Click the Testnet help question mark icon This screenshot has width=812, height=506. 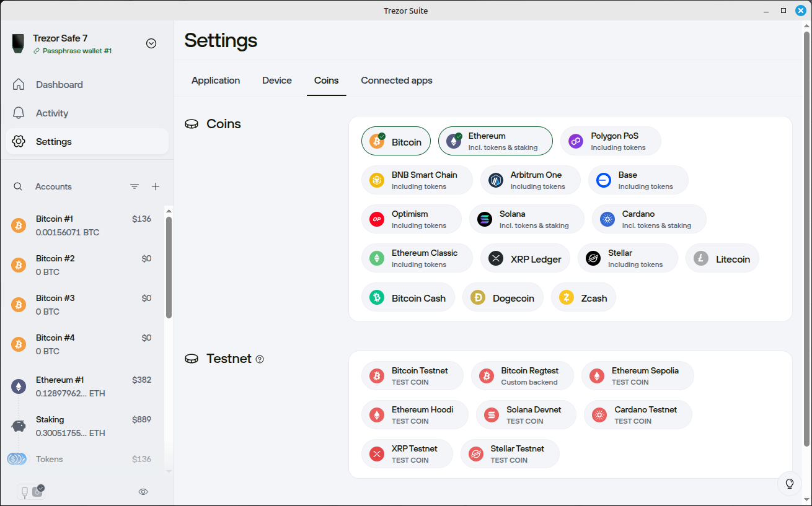click(260, 359)
